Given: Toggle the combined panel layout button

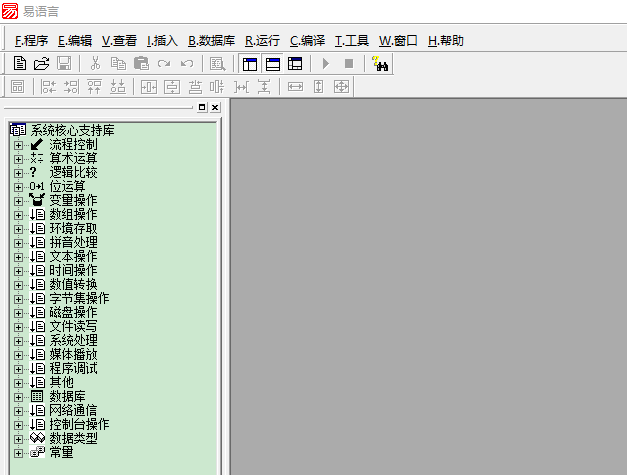Looking at the screenshot, I should point(295,64).
